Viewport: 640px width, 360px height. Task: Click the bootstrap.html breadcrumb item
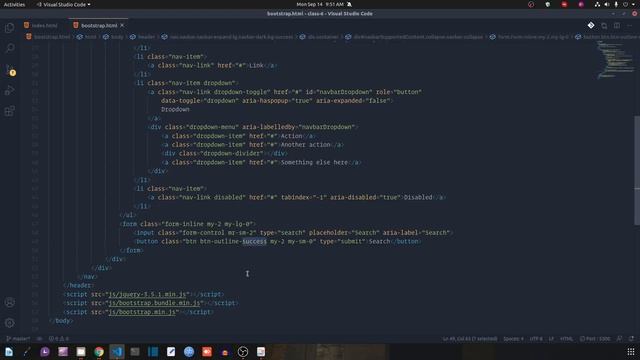point(48,37)
